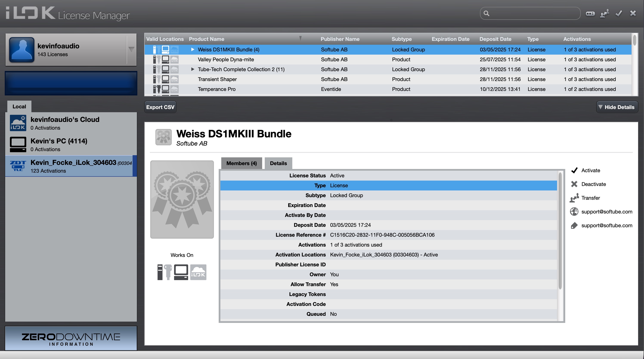The width and height of the screenshot is (644, 359).
Task: Sort by Expiration Date column header
Action: pyautogui.click(x=450, y=39)
